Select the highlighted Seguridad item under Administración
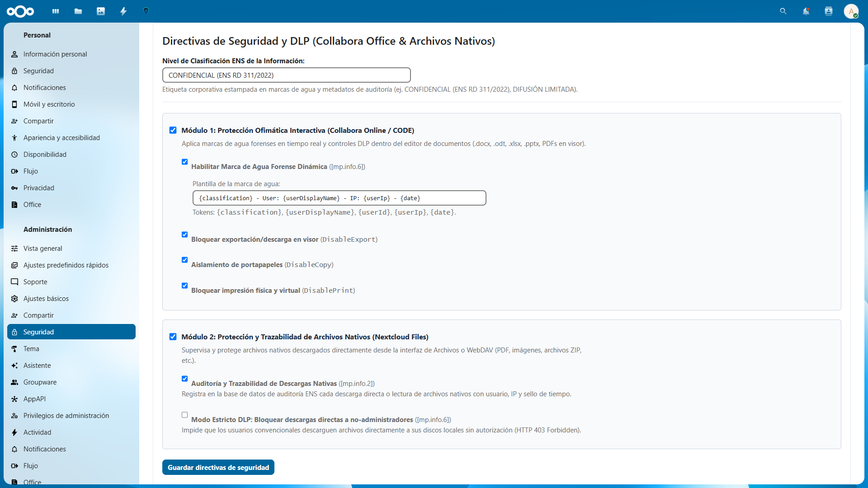 71,332
